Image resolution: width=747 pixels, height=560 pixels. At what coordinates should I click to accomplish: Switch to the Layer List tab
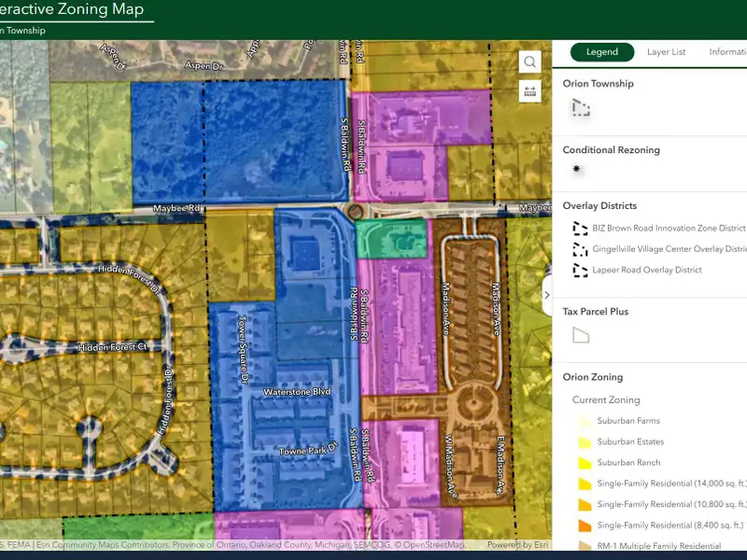point(666,52)
